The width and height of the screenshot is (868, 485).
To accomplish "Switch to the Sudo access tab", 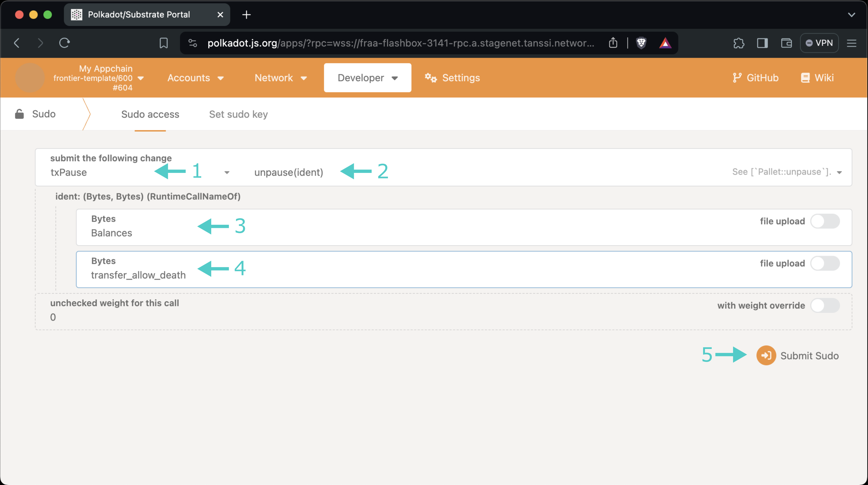I will point(150,114).
